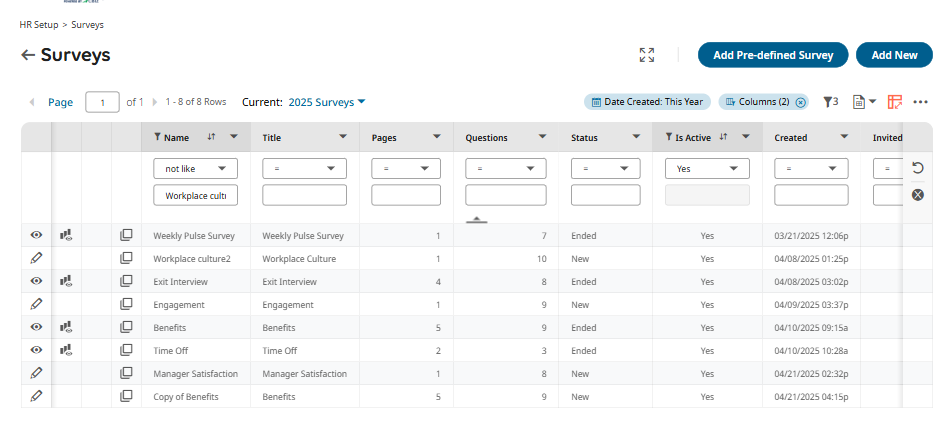Click the Name filter text field
952x448 pixels.
tap(196, 195)
